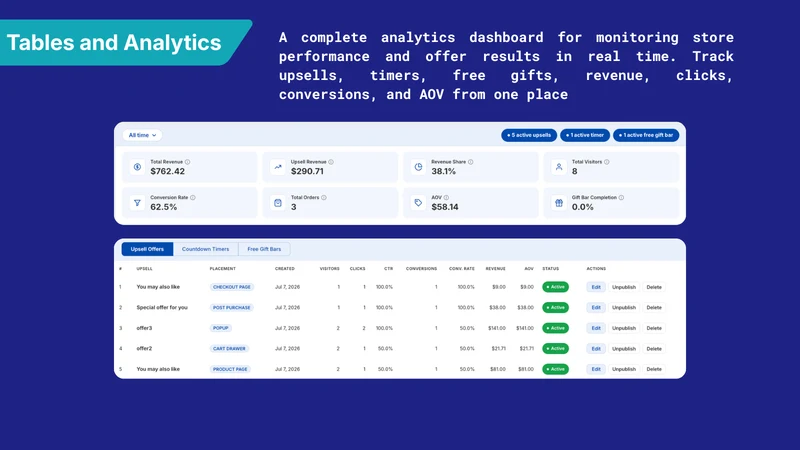The height and width of the screenshot is (450, 800).
Task: Click the Gift Bar Completion gift icon
Action: [x=559, y=203]
